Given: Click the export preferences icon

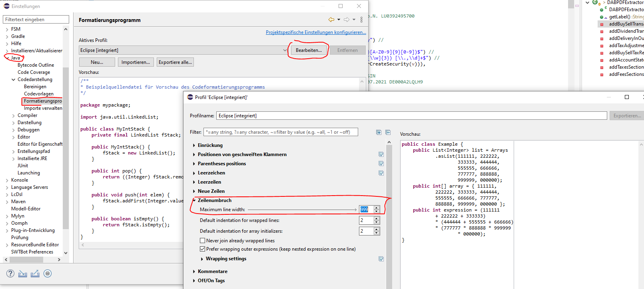Looking at the screenshot, I should click(x=35, y=273).
